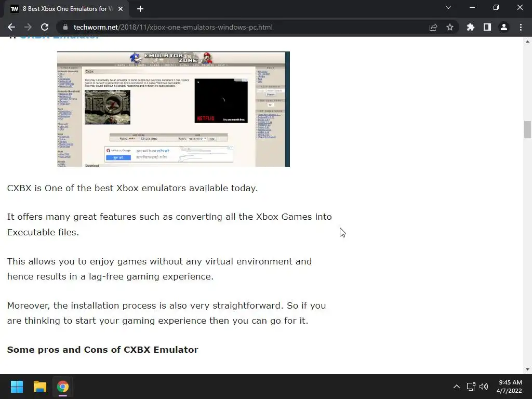532x399 pixels.
Task: Open the side panel icon
Action: coord(487,27)
